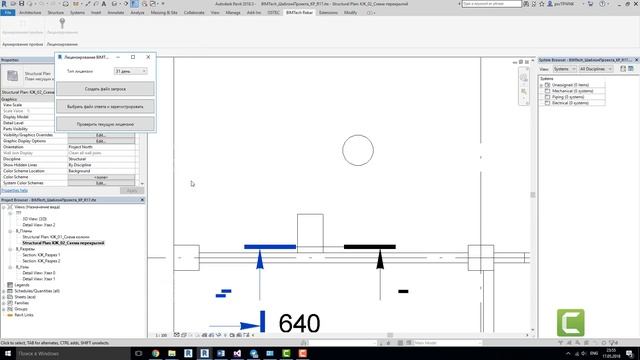Select the 3D View (3D) tree item
This screenshot has height=360, width=640.
coord(34,219)
